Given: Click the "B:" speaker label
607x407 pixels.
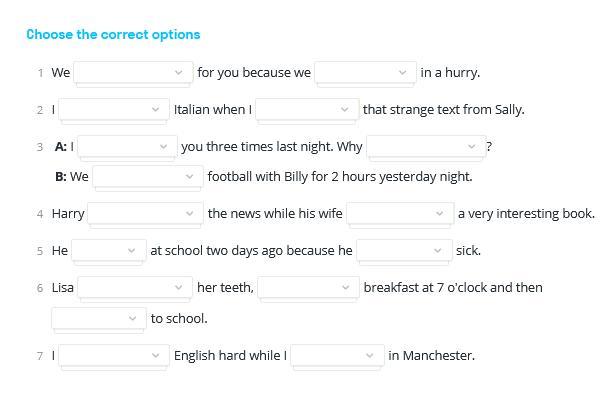Looking at the screenshot, I should click(61, 176).
